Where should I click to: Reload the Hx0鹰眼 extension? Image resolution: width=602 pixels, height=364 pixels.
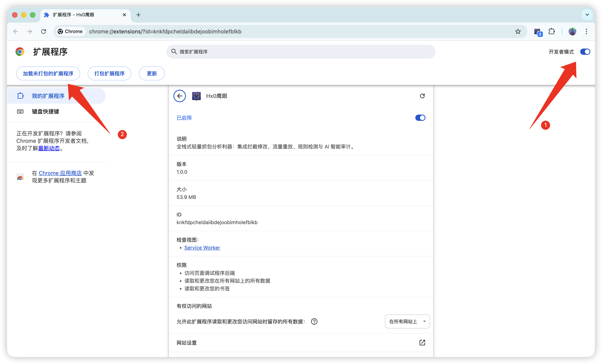[x=422, y=96]
